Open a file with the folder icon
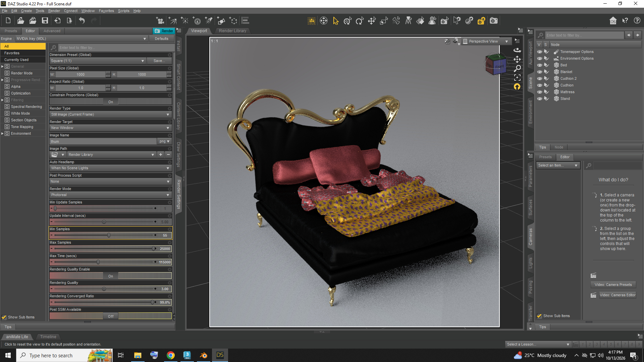 pyautogui.click(x=20, y=21)
